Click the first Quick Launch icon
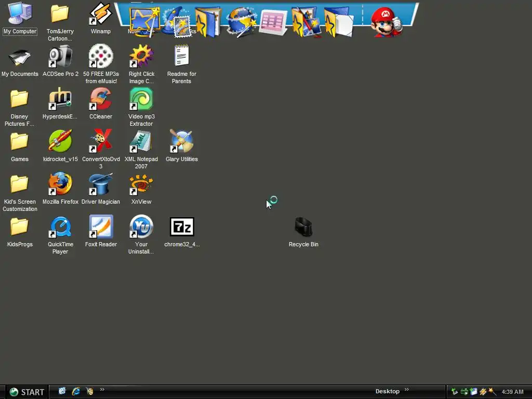The image size is (532, 399). 62,391
